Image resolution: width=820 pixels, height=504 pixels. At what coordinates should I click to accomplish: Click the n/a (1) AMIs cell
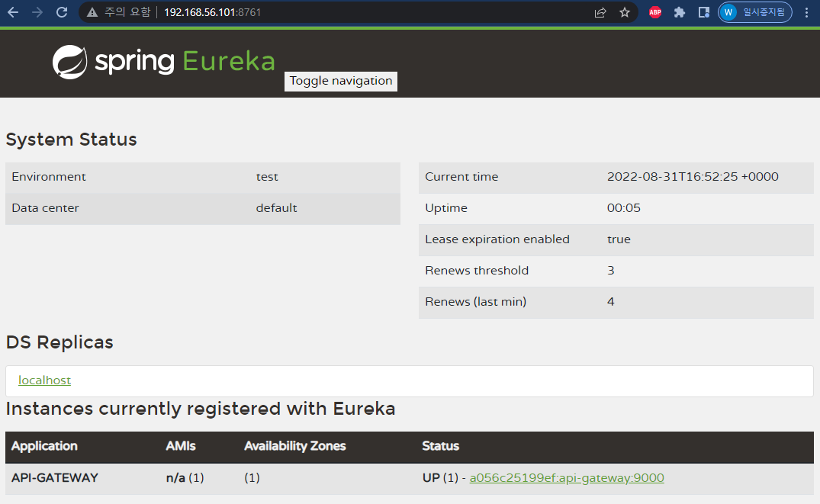click(185, 478)
